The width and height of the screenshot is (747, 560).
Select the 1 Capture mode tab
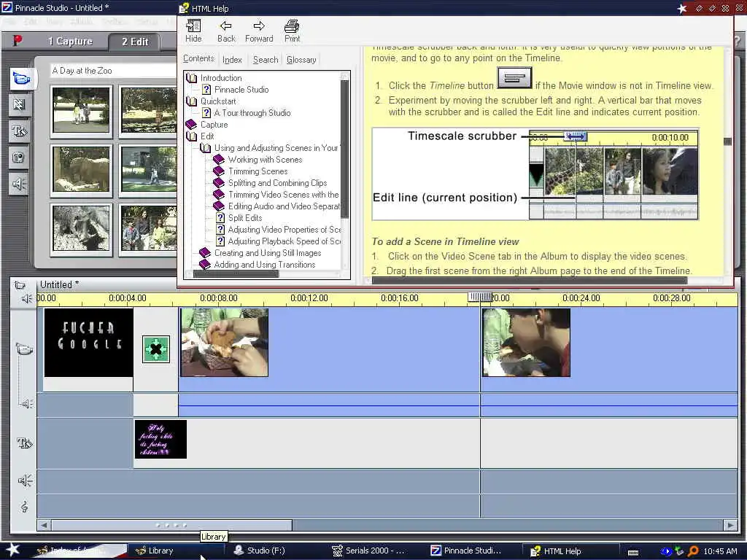click(70, 42)
